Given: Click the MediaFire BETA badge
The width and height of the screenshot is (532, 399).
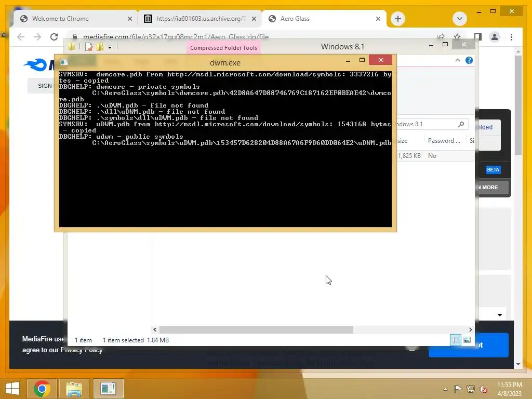Looking at the screenshot, I should coord(493,170).
